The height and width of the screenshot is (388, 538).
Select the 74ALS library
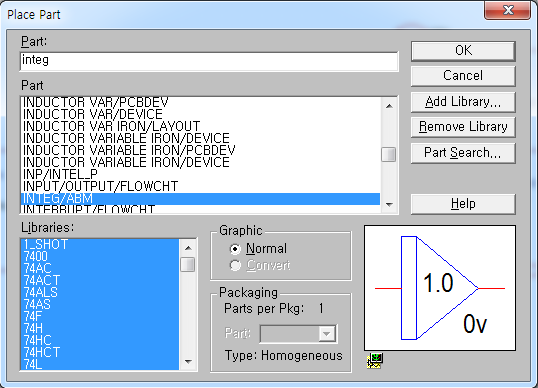(100, 292)
